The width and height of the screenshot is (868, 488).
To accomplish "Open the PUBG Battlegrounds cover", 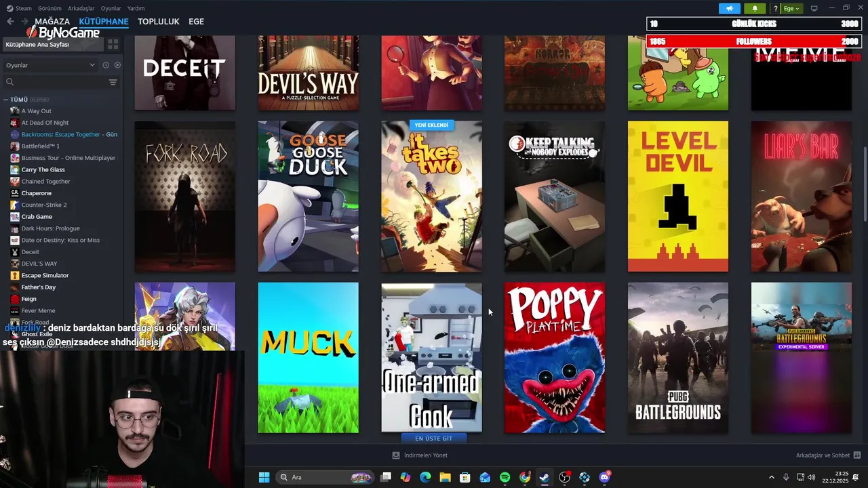I will [678, 358].
